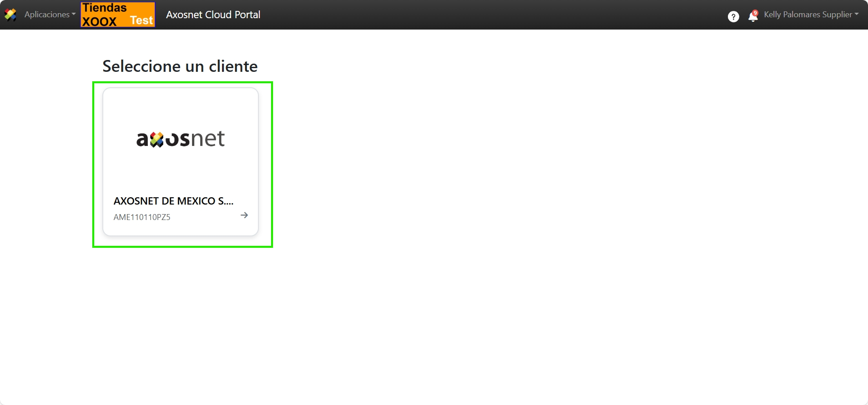Expand caret beside Kelly Palomares Supplier
This screenshot has width=868, height=405.
pyautogui.click(x=857, y=14)
